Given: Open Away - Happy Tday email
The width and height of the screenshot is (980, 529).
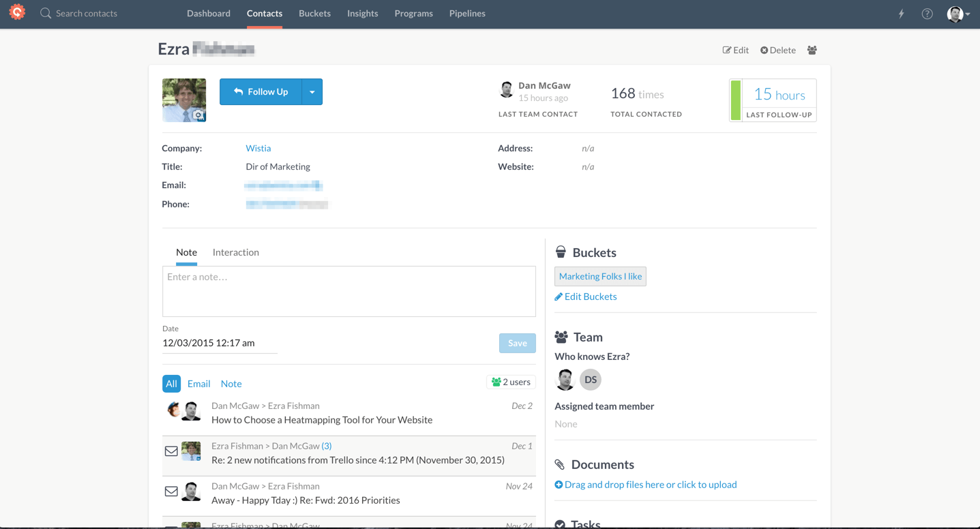Looking at the screenshot, I should [306, 500].
